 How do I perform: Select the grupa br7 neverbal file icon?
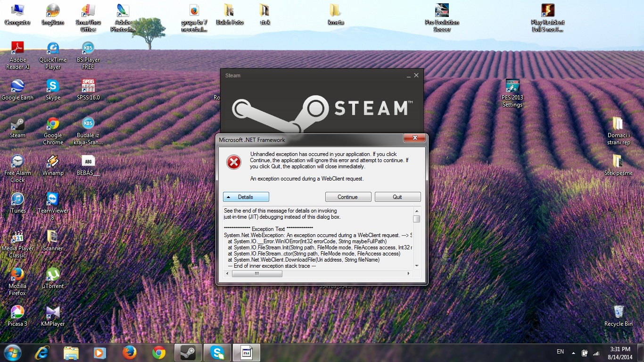[194, 18]
